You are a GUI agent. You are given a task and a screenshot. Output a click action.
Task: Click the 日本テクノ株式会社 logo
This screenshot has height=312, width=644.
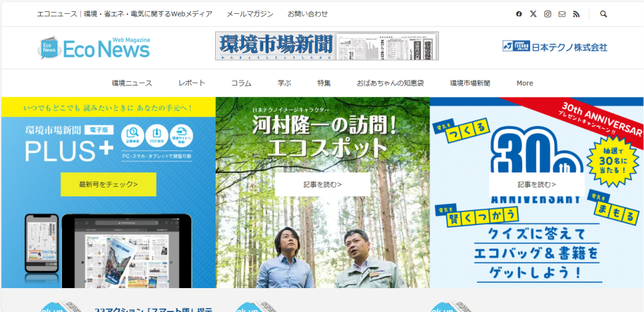click(555, 47)
